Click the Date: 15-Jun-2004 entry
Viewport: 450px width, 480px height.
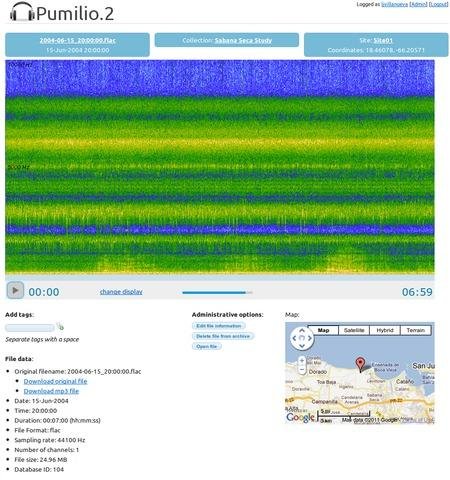tap(41, 401)
